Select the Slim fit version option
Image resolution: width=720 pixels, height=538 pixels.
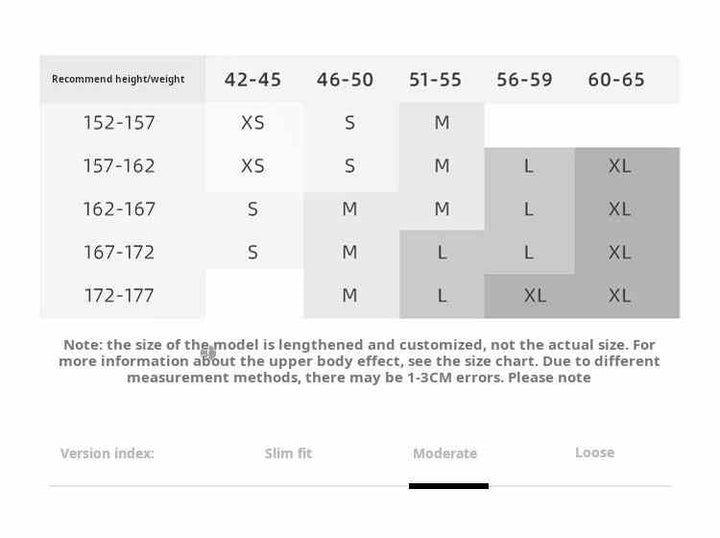click(288, 453)
